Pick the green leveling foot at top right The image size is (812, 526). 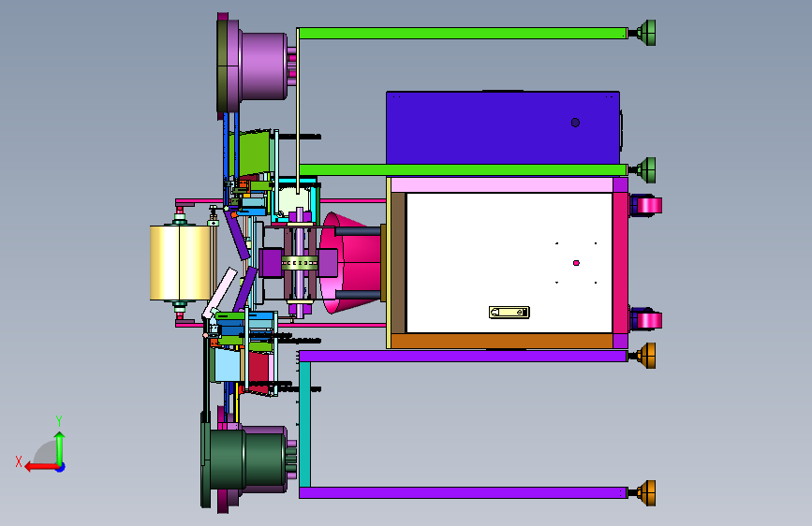click(646, 33)
